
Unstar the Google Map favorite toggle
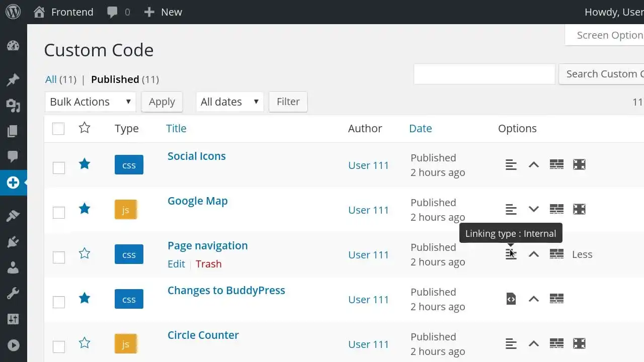tap(84, 209)
